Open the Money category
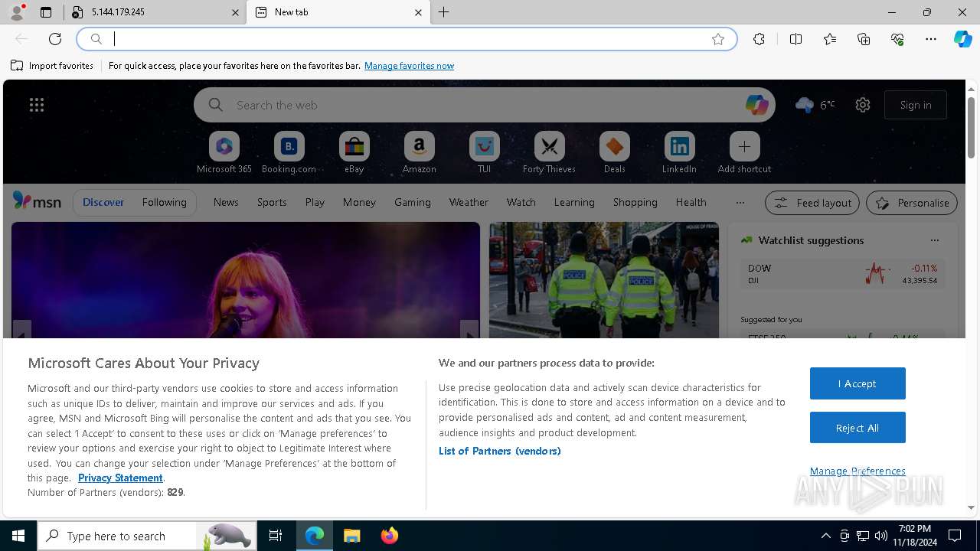Viewport: 980px width, 551px height. (x=359, y=202)
